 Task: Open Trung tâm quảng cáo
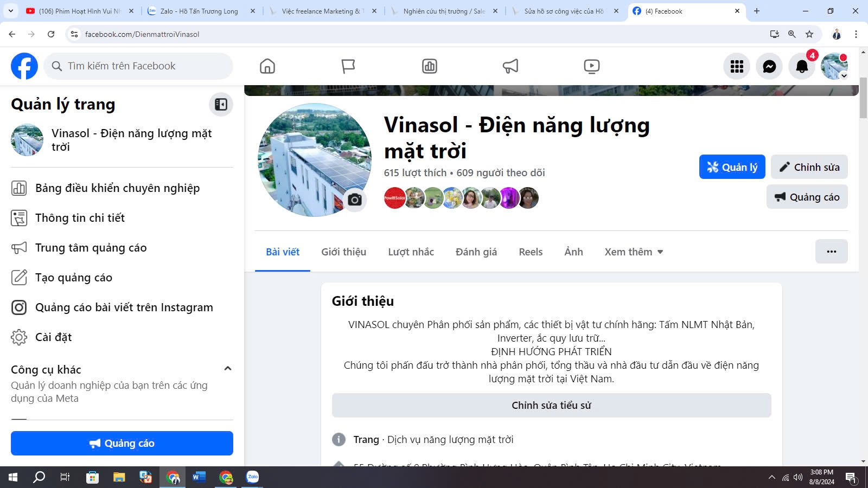[122, 248]
